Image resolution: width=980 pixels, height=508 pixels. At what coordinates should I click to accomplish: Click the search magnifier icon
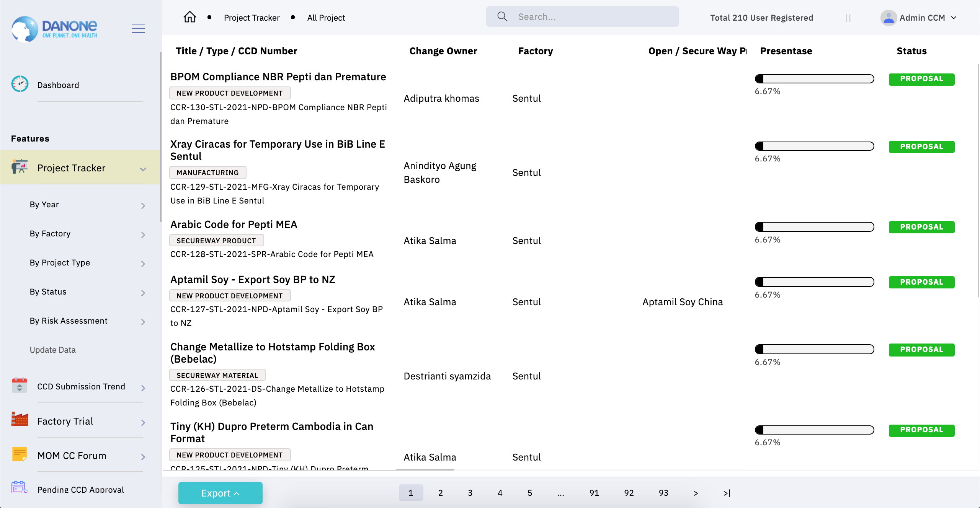pyautogui.click(x=502, y=16)
